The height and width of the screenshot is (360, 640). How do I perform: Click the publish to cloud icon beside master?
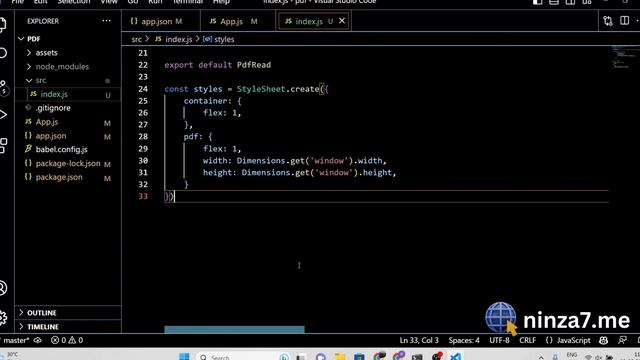(38, 340)
